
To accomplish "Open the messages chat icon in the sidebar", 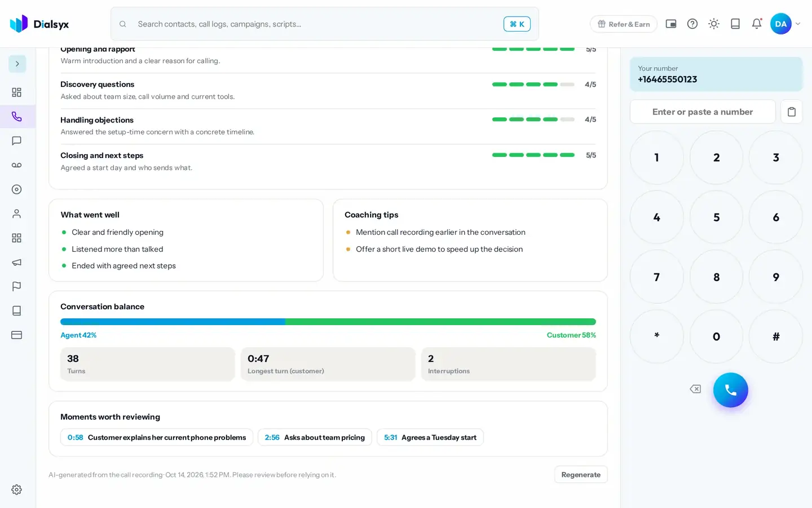I will tap(17, 141).
